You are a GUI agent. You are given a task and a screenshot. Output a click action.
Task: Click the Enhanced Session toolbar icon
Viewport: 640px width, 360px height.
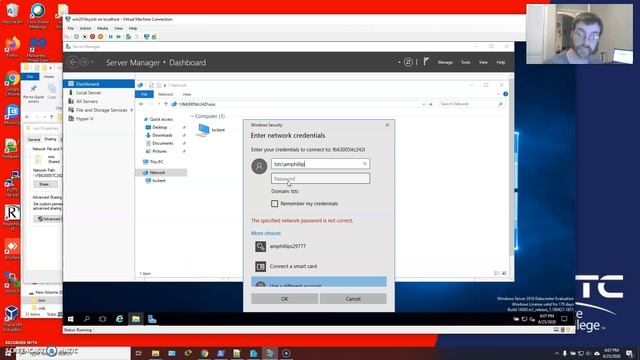[x=147, y=37]
